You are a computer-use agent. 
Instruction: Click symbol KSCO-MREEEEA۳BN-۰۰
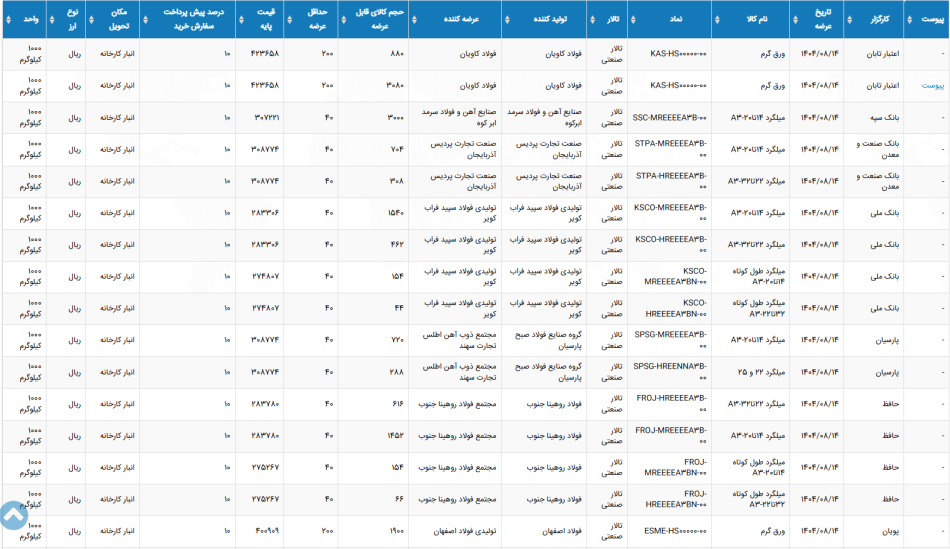pos(676,276)
